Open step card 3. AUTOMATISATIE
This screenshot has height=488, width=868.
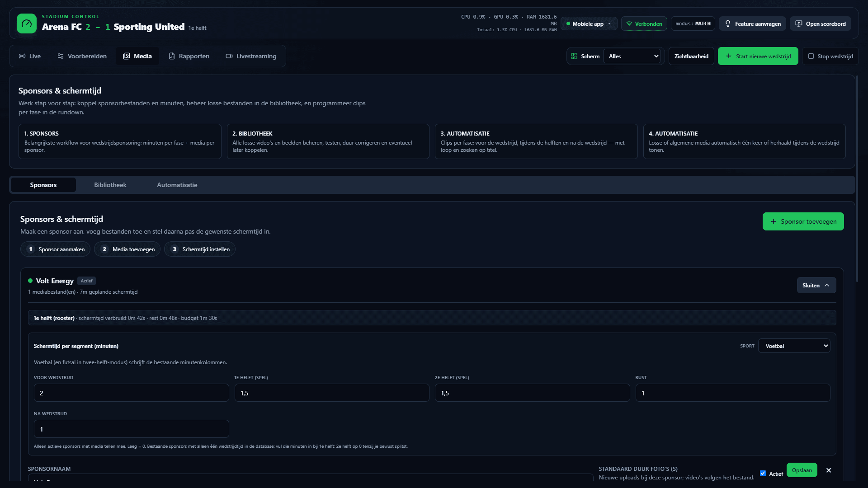coord(536,141)
